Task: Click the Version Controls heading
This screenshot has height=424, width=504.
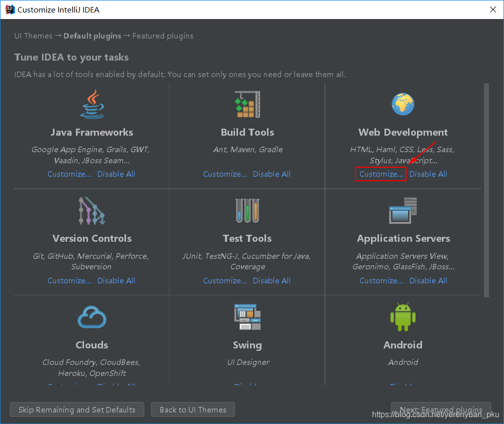Action: click(x=92, y=238)
